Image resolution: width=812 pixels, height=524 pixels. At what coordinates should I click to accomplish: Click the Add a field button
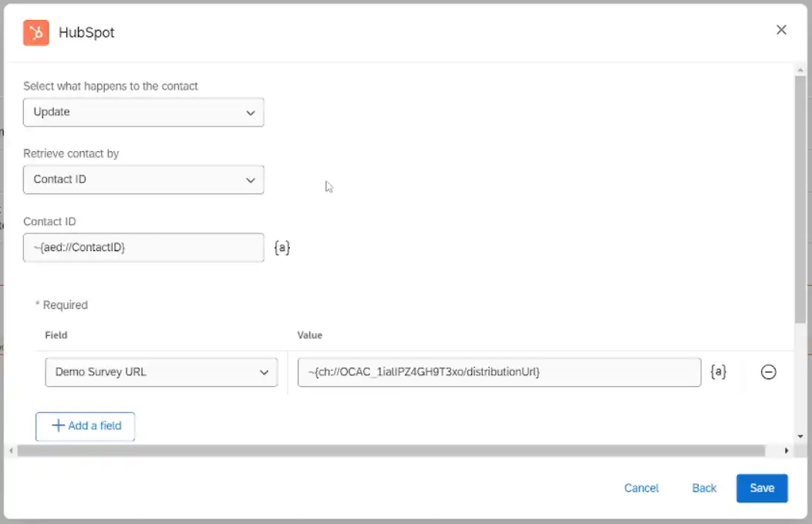point(86,425)
